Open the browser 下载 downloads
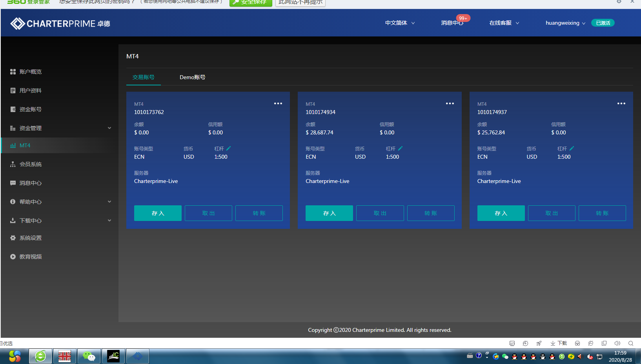Viewport: 641px width, 364px height. pos(559,343)
